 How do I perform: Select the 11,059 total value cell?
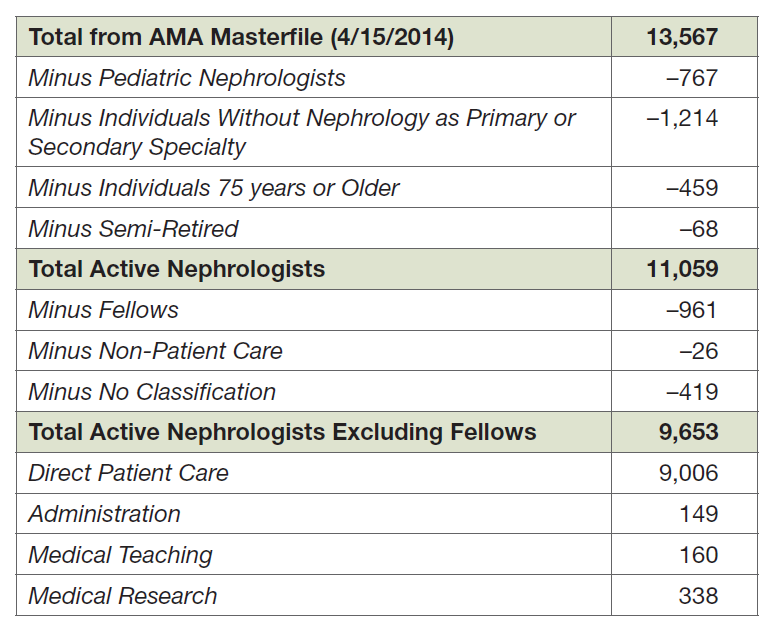(x=682, y=269)
